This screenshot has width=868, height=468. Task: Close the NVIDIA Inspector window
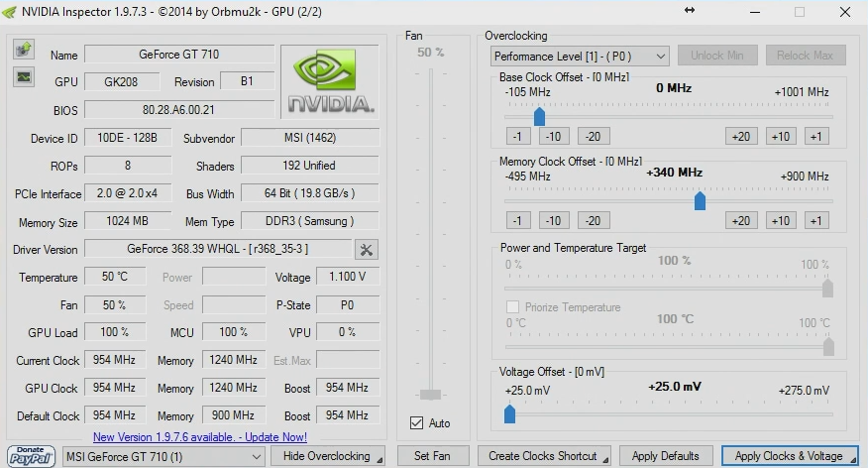[845, 12]
